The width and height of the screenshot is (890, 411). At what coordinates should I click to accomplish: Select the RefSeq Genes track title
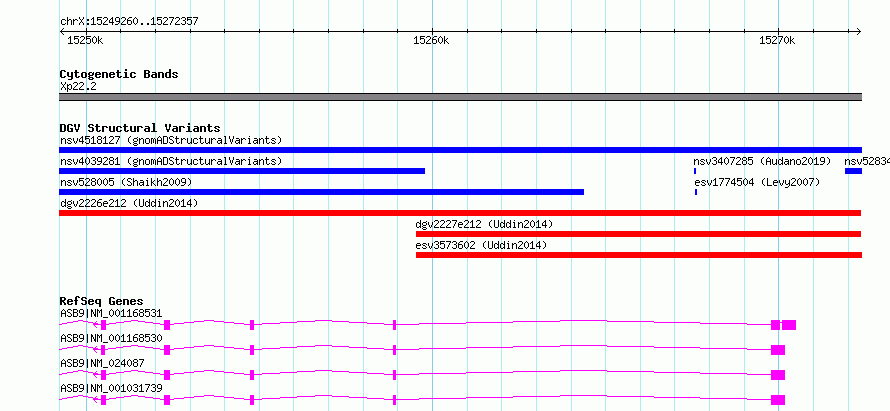click(x=102, y=301)
